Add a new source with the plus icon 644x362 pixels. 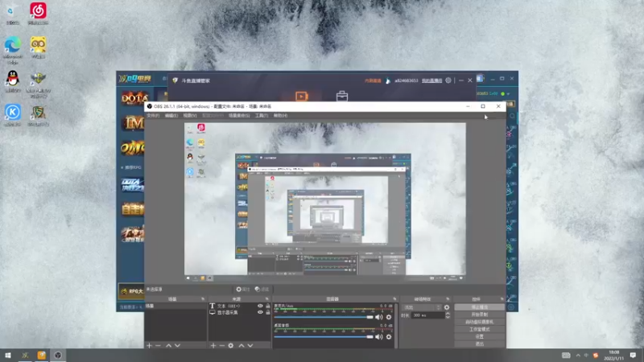click(213, 346)
